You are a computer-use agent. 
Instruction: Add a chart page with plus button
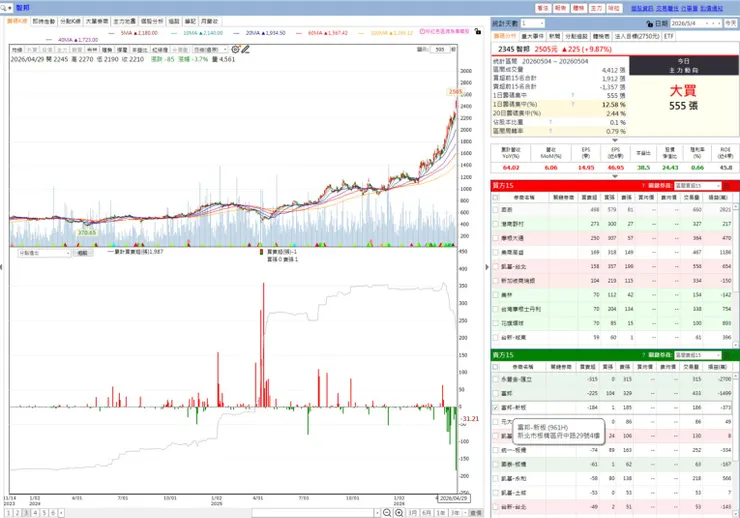(x=61, y=513)
